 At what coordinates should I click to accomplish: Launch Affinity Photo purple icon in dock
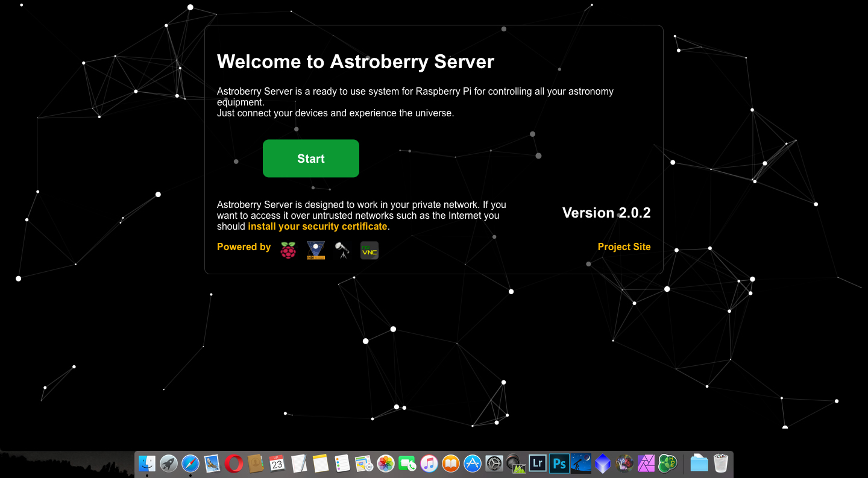tap(646, 464)
